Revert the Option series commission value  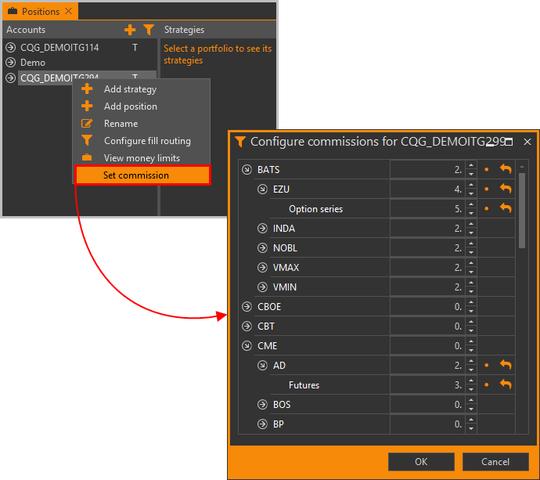click(x=506, y=208)
